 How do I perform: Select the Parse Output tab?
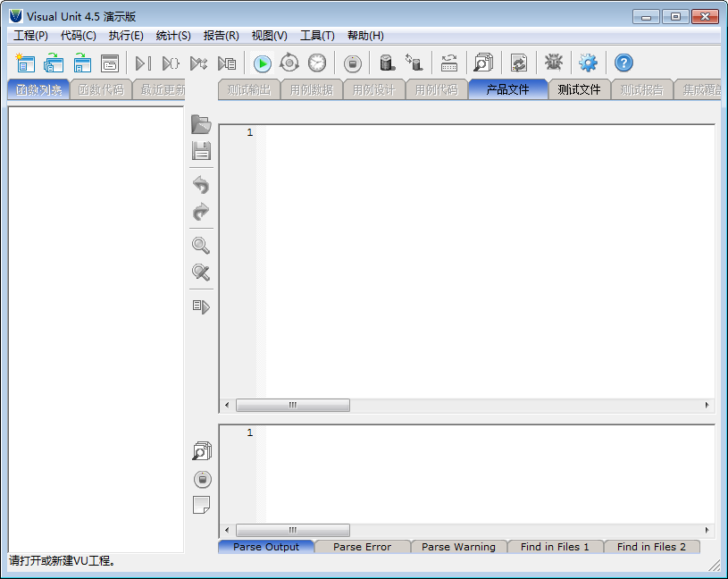pyautogui.click(x=266, y=547)
